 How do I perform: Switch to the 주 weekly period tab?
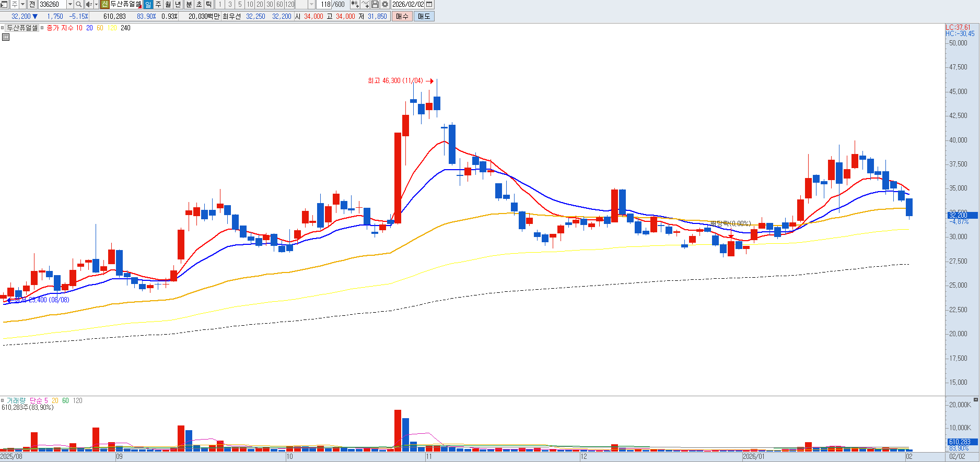pyautogui.click(x=158, y=4)
